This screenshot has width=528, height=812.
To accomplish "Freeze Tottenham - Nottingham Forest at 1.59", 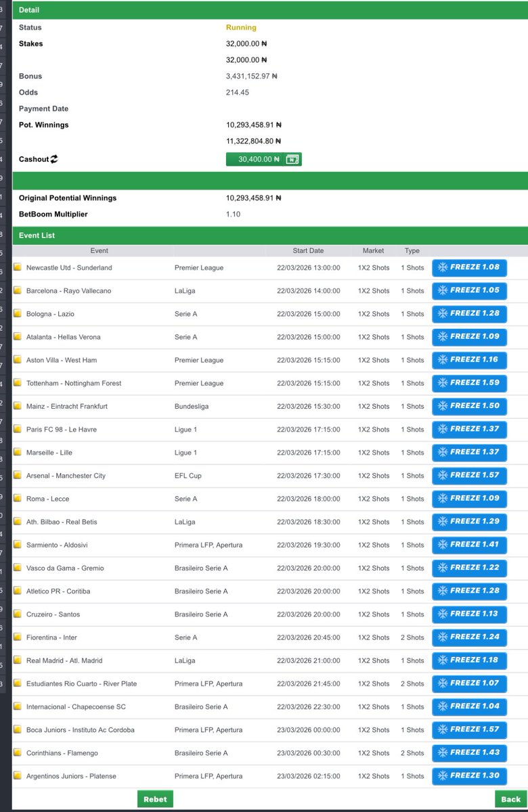I will click(x=469, y=383).
